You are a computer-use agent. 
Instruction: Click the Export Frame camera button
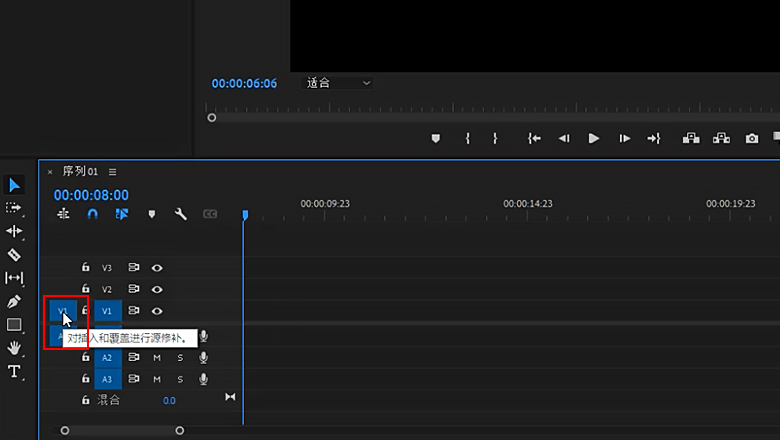pyautogui.click(x=752, y=139)
